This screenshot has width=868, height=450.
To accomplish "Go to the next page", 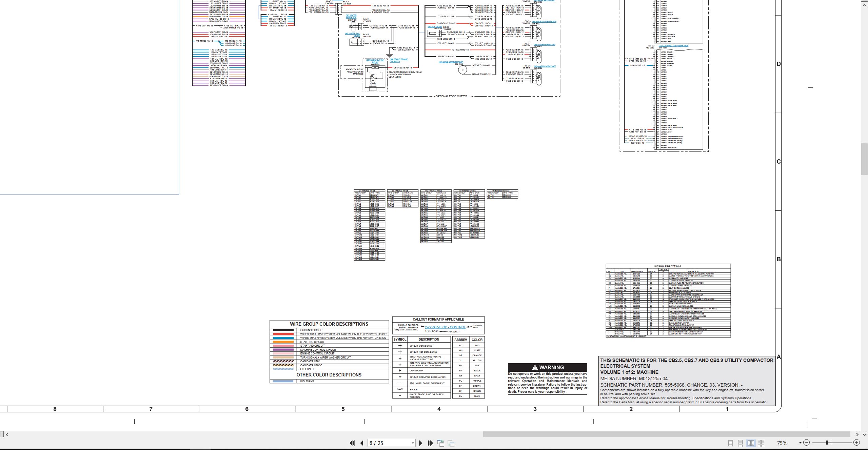I will point(421,443).
